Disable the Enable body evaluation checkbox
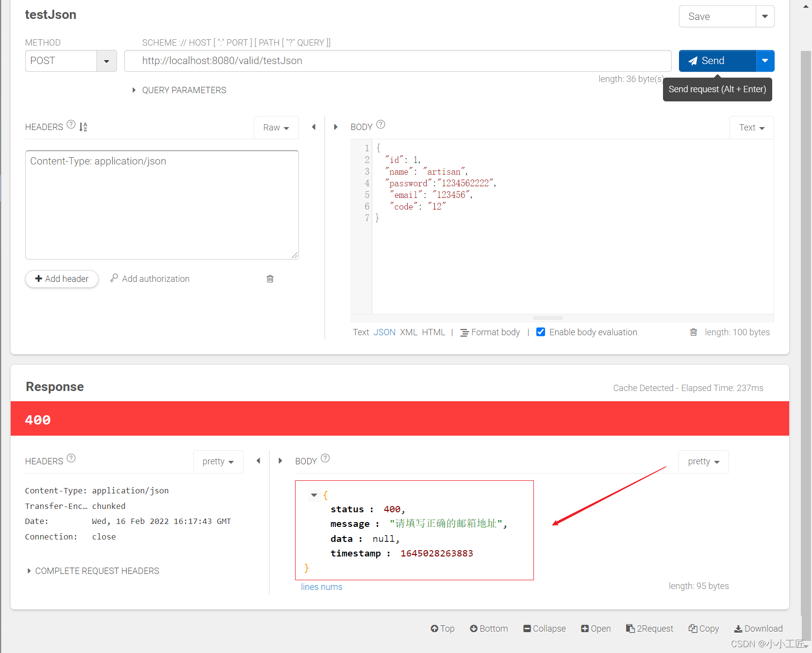This screenshot has height=653, width=812. (541, 332)
